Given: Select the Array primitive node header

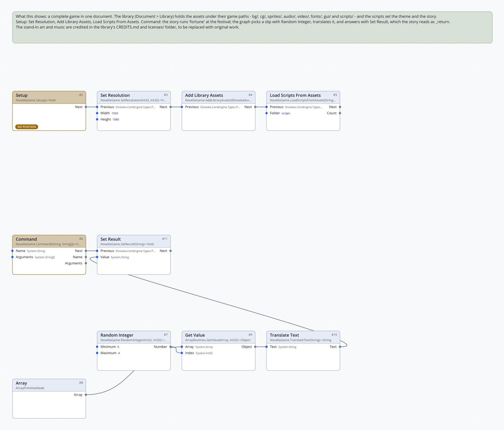Looking at the screenshot, I should 49,385.
